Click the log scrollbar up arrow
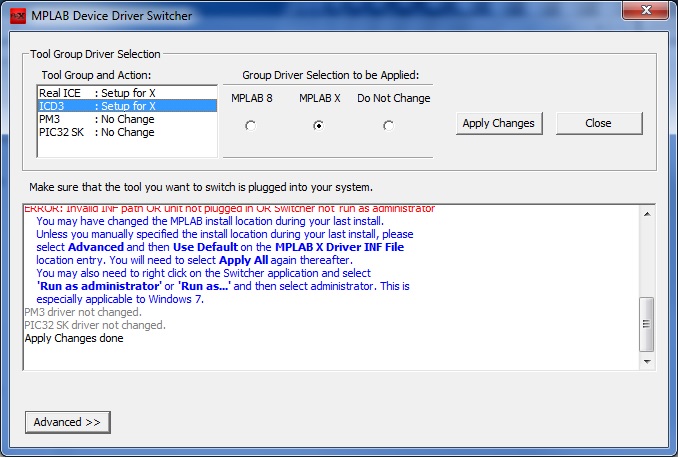The image size is (678, 458). [x=647, y=214]
